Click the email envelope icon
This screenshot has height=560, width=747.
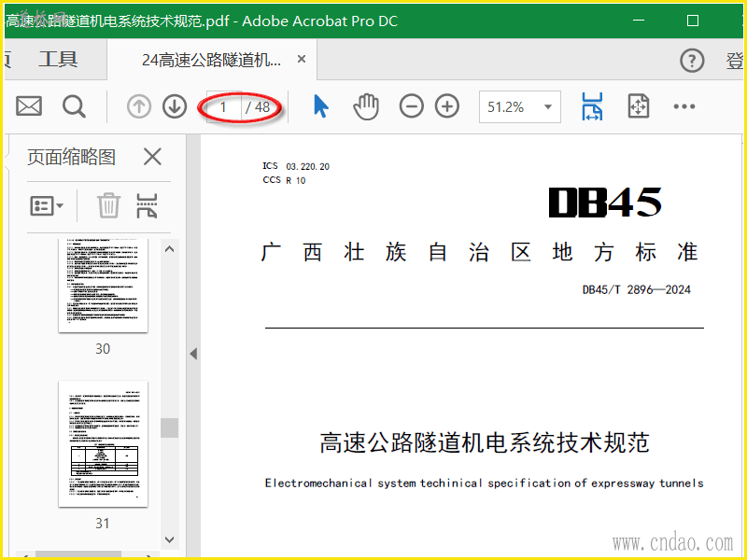click(x=29, y=106)
